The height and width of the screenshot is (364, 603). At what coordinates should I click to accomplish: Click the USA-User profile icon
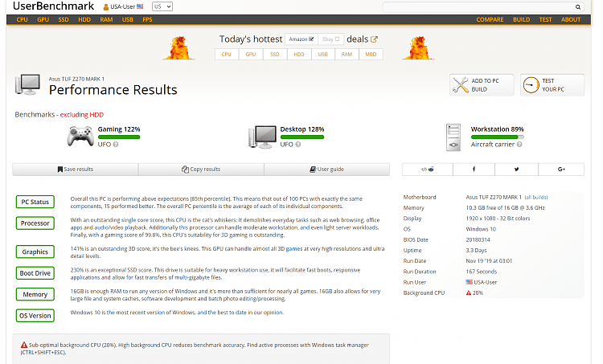106,7
